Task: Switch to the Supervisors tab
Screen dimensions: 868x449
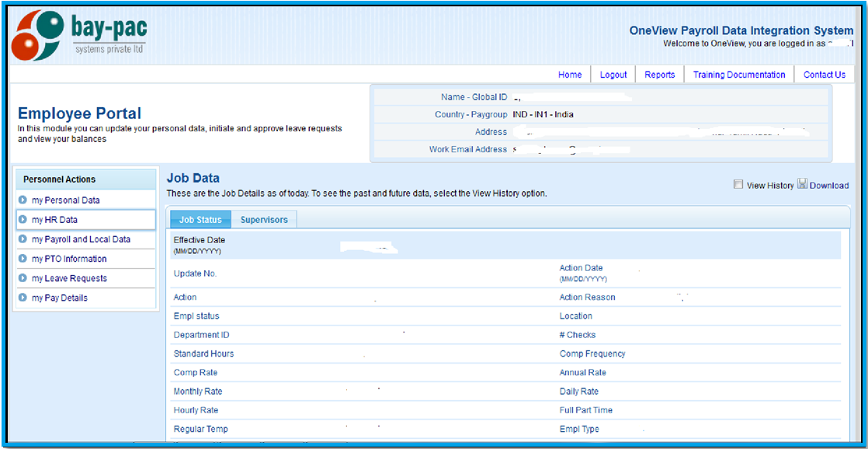Action: pyautogui.click(x=264, y=220)
